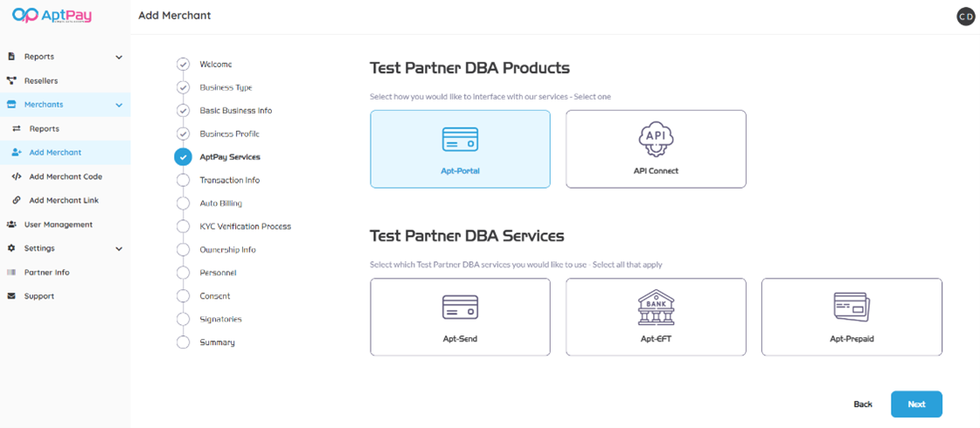Select the Summary step circle
This screenshot has height=428, width=980.
coord(183,342)
